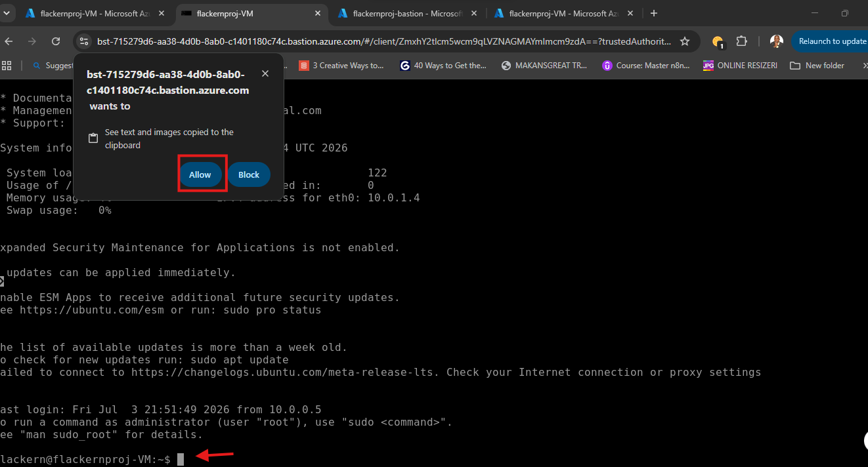Allow clipboard access in the permission prompt
Viewport: 868px width, 467px height.
point(200,174)
